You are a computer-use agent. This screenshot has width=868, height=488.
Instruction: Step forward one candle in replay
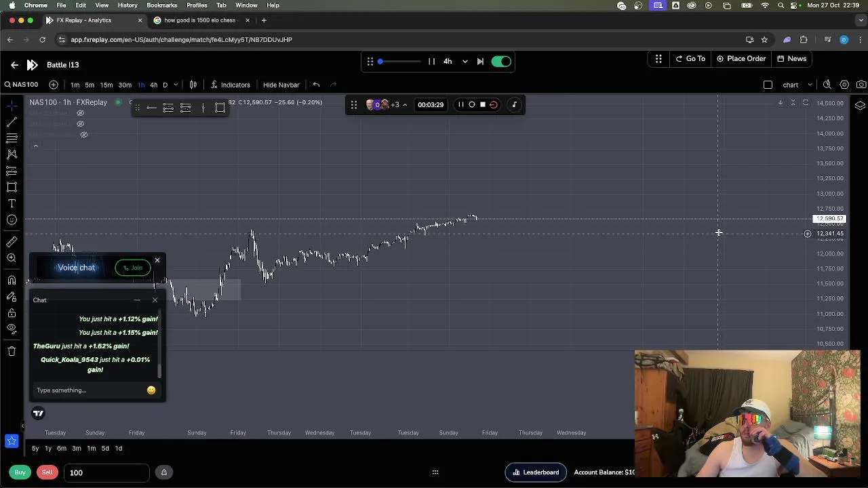pyautogui.click(x=480, y=62)
